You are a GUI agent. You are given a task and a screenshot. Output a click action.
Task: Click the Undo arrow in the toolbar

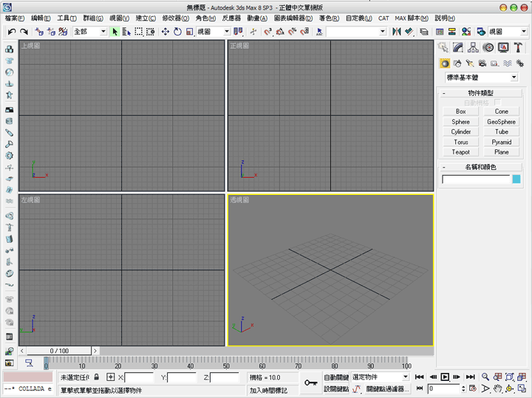point(12,32)
